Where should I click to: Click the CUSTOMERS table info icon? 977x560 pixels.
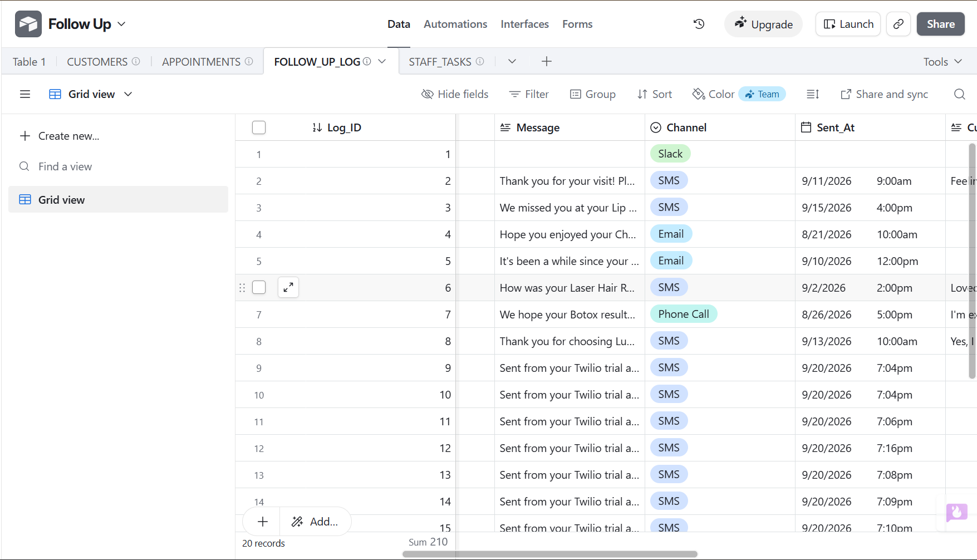136,61
